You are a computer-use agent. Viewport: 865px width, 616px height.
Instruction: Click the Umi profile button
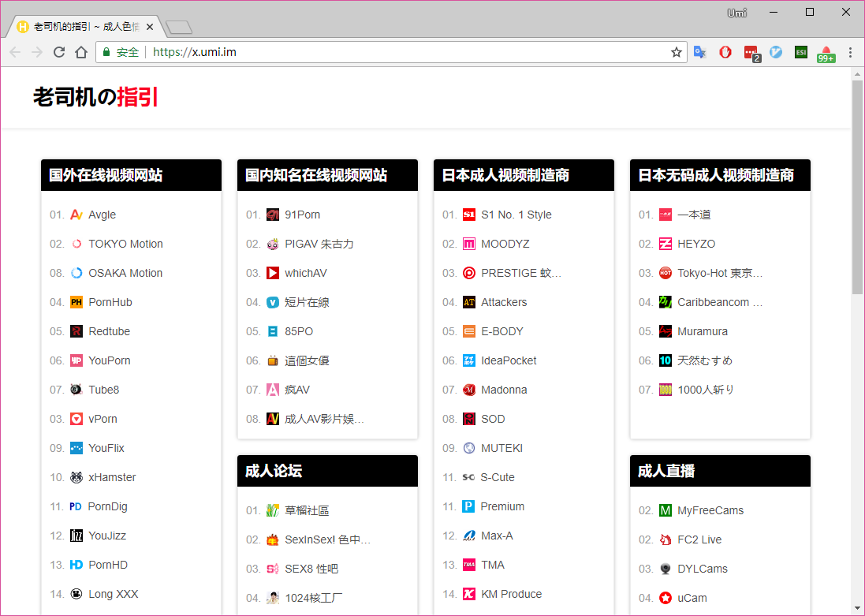736,13
